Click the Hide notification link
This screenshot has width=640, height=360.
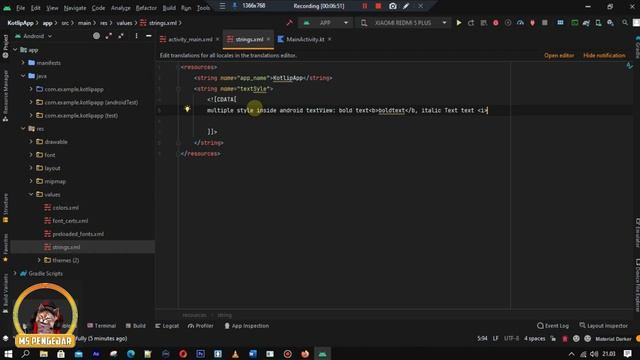coord(604,56)
